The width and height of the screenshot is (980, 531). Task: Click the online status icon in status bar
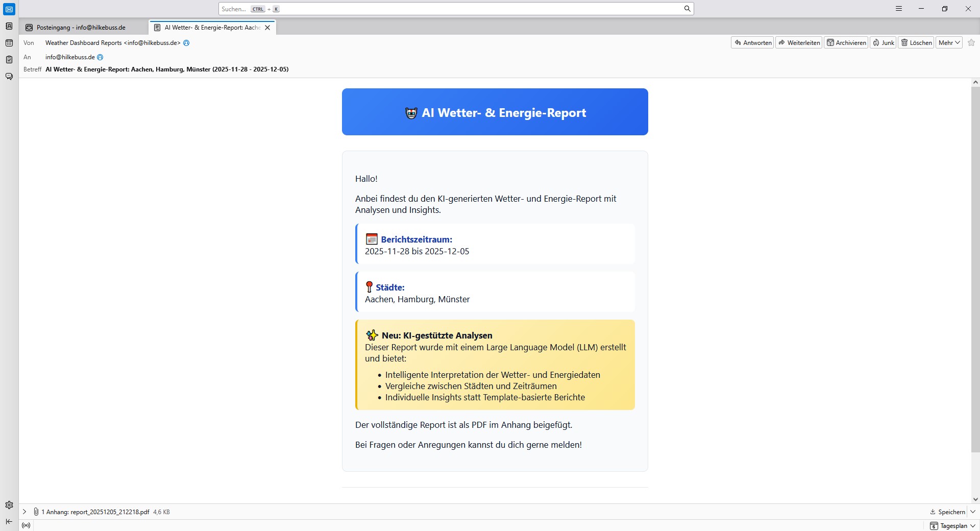(x=26, y=525)
